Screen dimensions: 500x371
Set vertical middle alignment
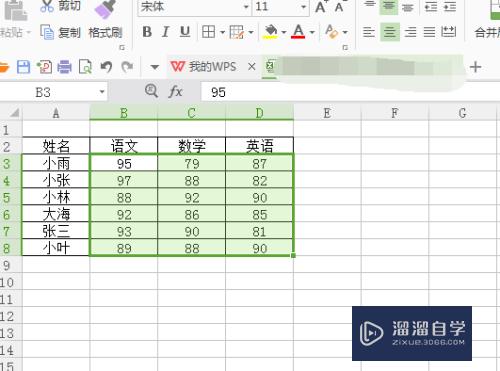(389, 6)
